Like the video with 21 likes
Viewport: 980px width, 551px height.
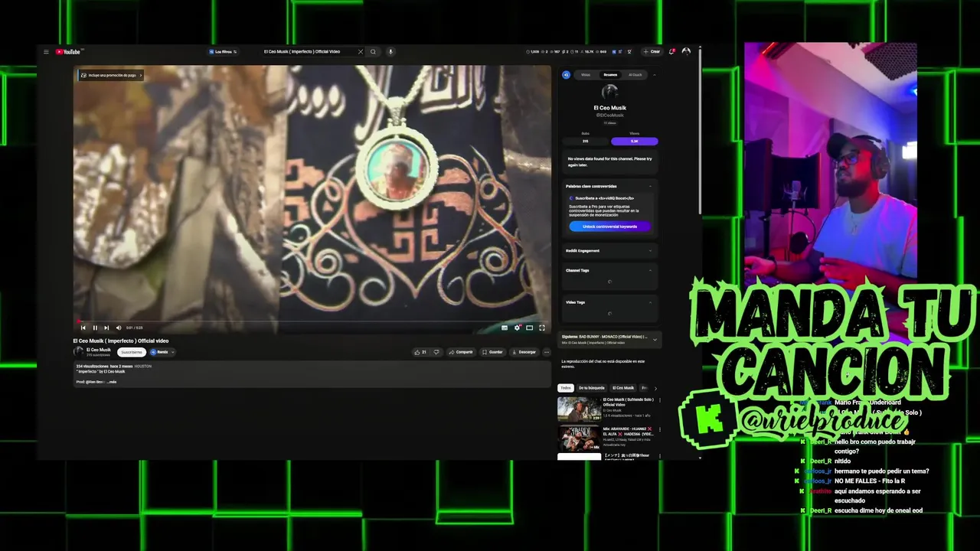point(420,352)
